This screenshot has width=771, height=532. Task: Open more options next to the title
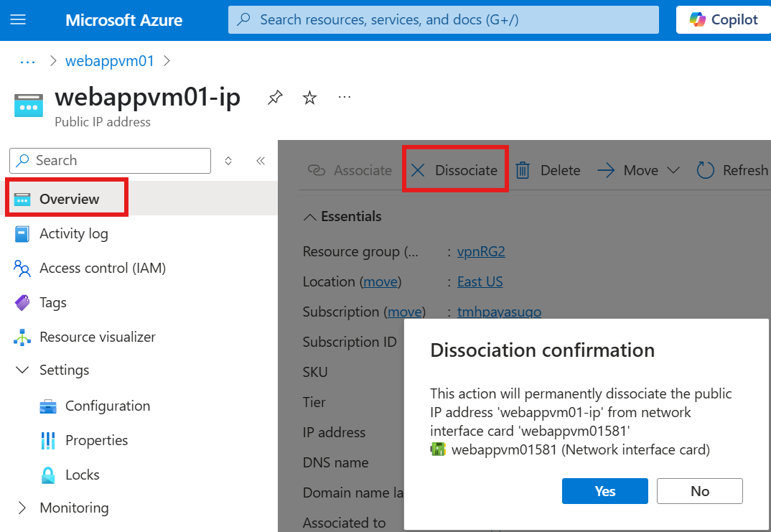(x=345, y=97)
